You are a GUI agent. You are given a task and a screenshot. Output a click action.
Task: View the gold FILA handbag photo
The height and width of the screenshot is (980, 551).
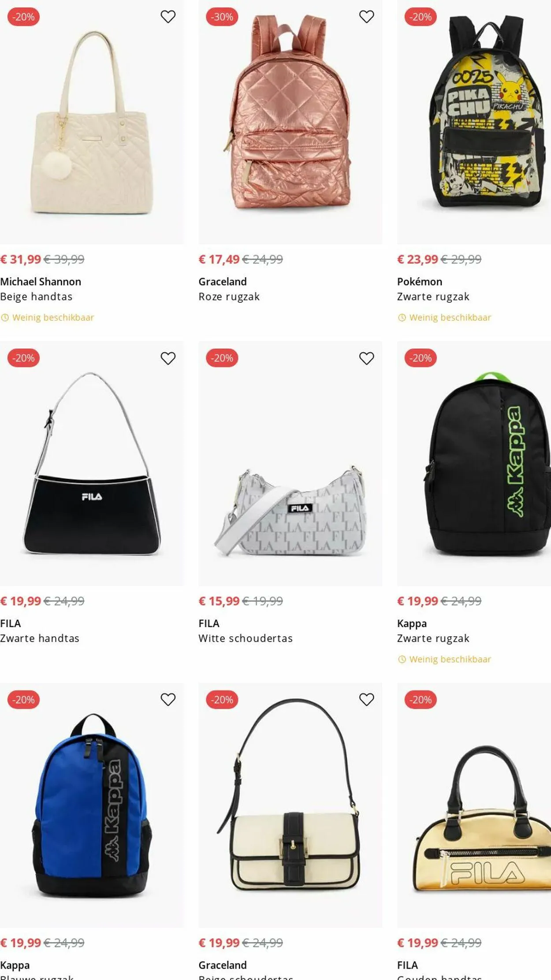(x=474, y=805)
